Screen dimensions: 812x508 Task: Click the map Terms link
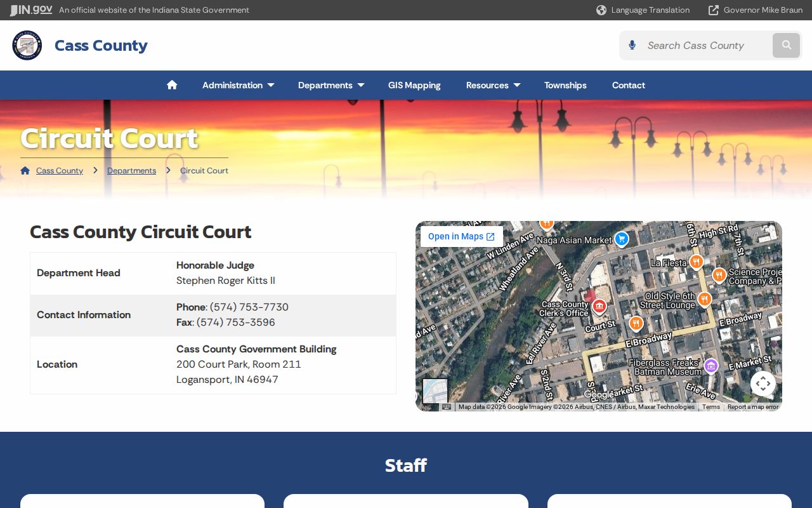(711, 407)
